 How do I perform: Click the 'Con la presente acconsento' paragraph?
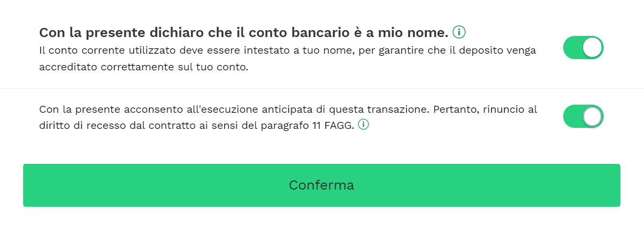288,117
